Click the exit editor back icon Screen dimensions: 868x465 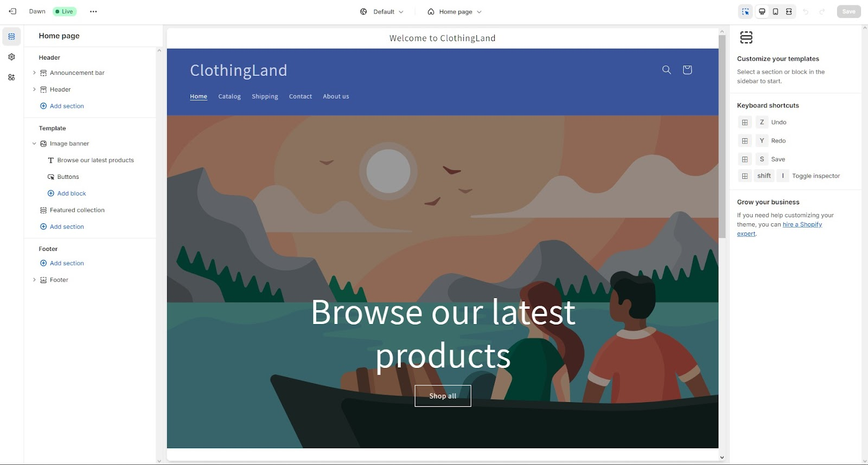tap(12, 11)
